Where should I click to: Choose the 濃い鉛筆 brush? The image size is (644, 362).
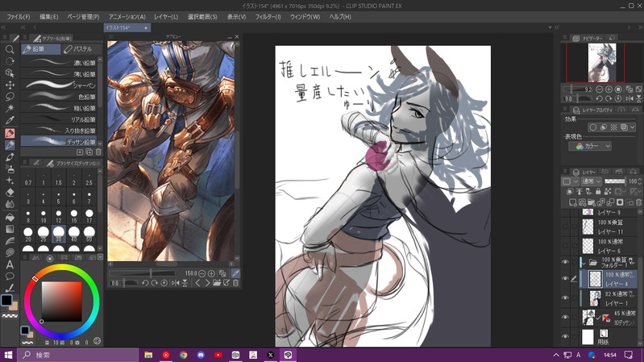pyautogui.click(x=59, y=63)
